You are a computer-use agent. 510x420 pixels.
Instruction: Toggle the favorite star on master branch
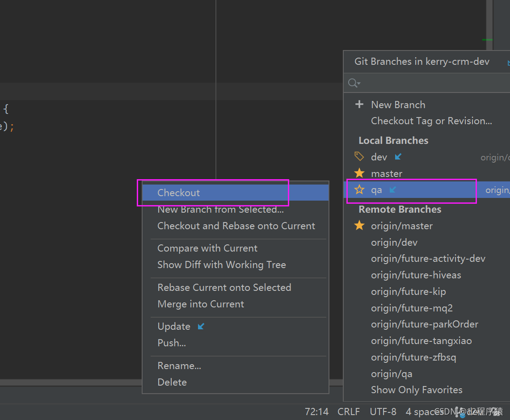[359, 173]
